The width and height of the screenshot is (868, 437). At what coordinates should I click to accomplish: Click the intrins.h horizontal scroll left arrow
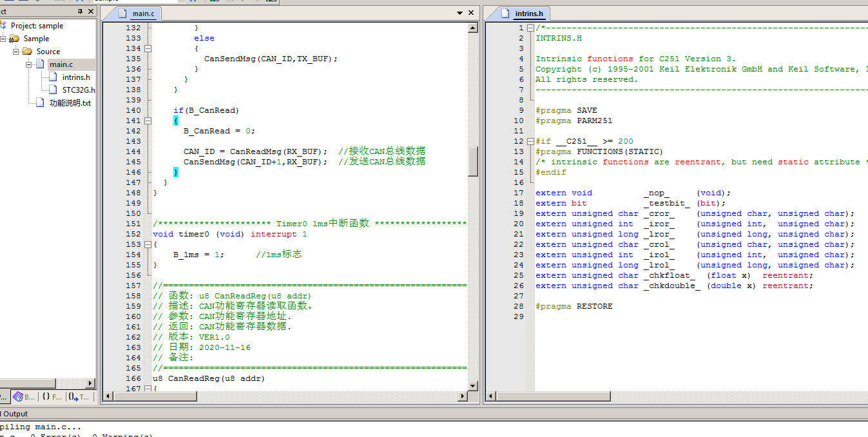coord(490,396)
